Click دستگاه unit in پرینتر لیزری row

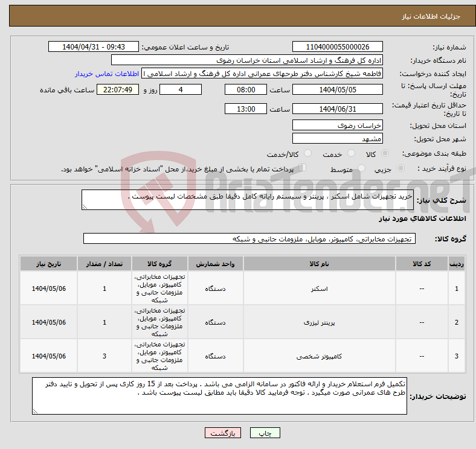click(x=215, y=322)
